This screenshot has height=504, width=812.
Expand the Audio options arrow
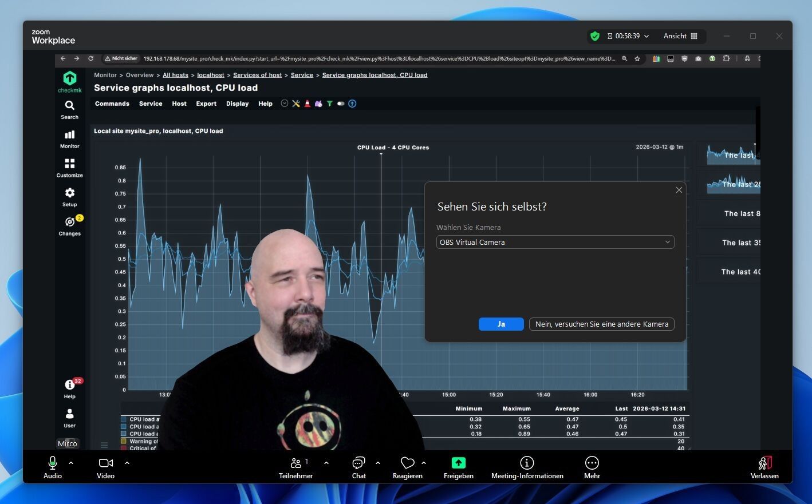pos(71,463)
